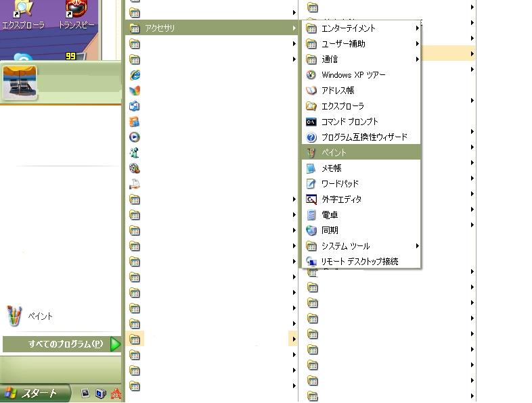
Task: Click the スタート button on taskbar
Action: pyautogui.click(x=36, y=394)
